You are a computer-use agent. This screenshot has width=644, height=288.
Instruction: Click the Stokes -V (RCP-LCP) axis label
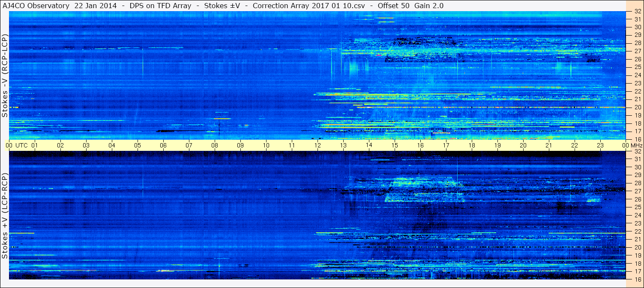pyautogui.click(x=5, y=76)
